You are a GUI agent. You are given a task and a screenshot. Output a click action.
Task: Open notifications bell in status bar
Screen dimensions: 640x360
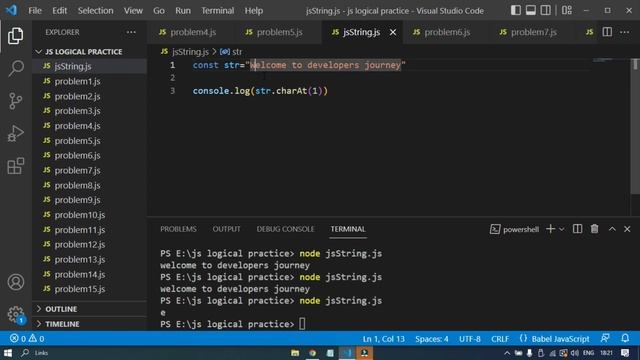click(625, 338)
